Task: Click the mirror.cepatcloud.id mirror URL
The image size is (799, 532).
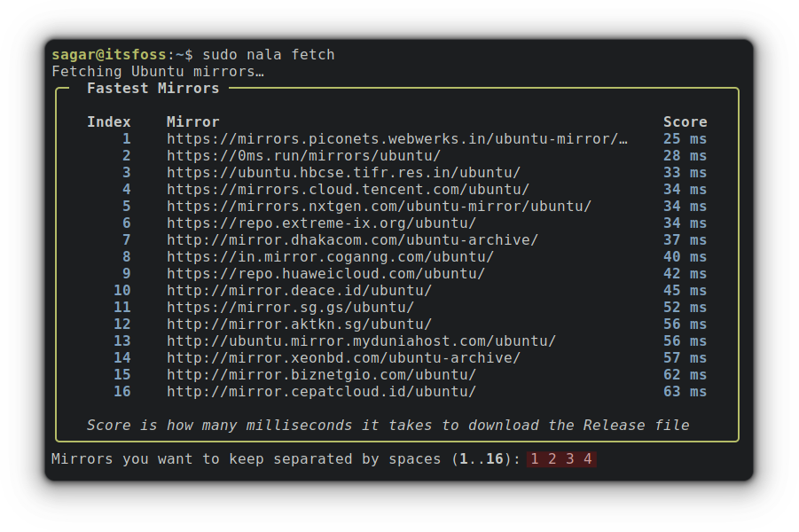Action: point(322,391)
